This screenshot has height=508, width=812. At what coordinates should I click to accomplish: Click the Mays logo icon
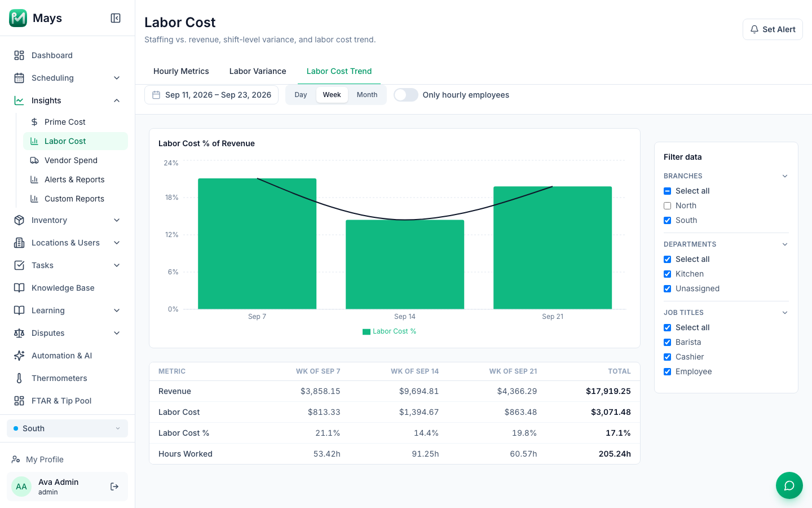(x=18, y=18)
